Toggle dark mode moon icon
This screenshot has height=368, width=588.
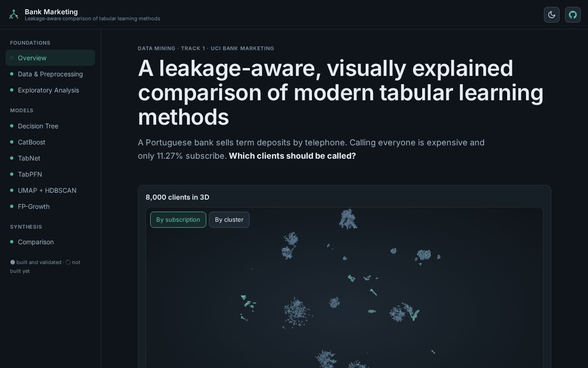pyautogui.click(x=552, y=15)
